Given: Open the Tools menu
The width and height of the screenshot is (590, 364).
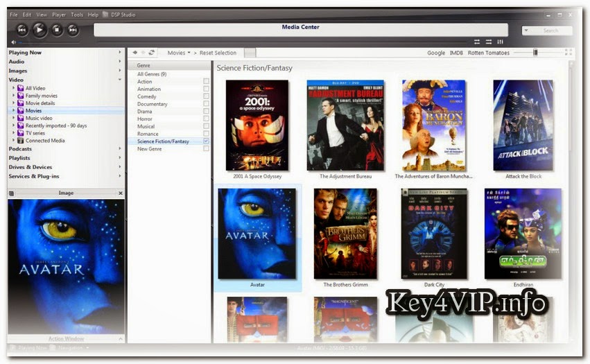Looking at the screenshot, I should click(77, 15).
